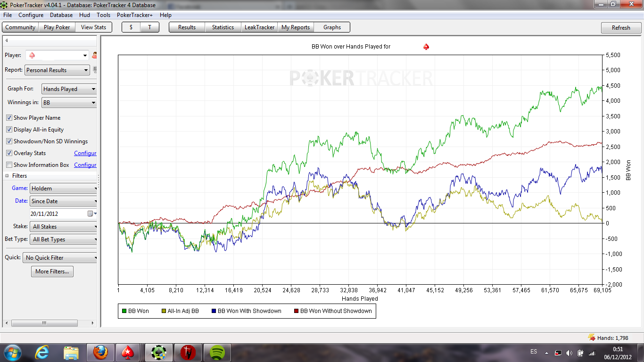Disable Showdown/Non SD Winnings checkbox
Viewport: 644px width, 362px height.
pyautogui.click(x=9, y=141)
